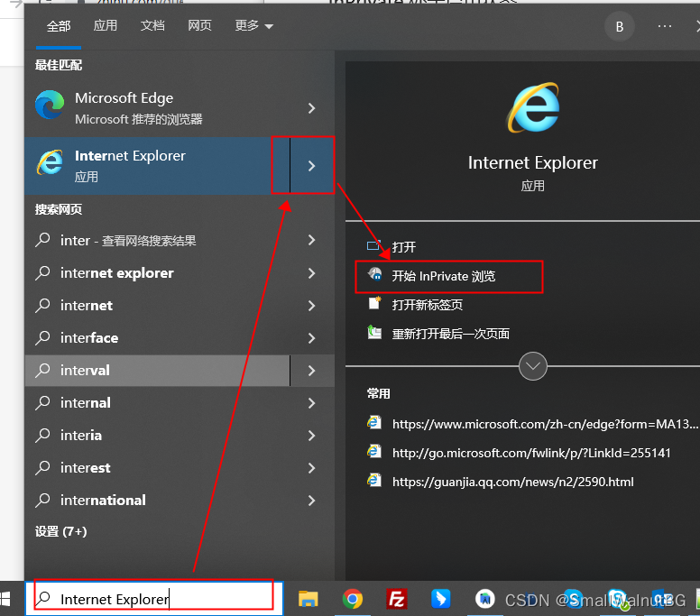
Task: Click the reopen last session icon
Action: (x=374, y=332)
